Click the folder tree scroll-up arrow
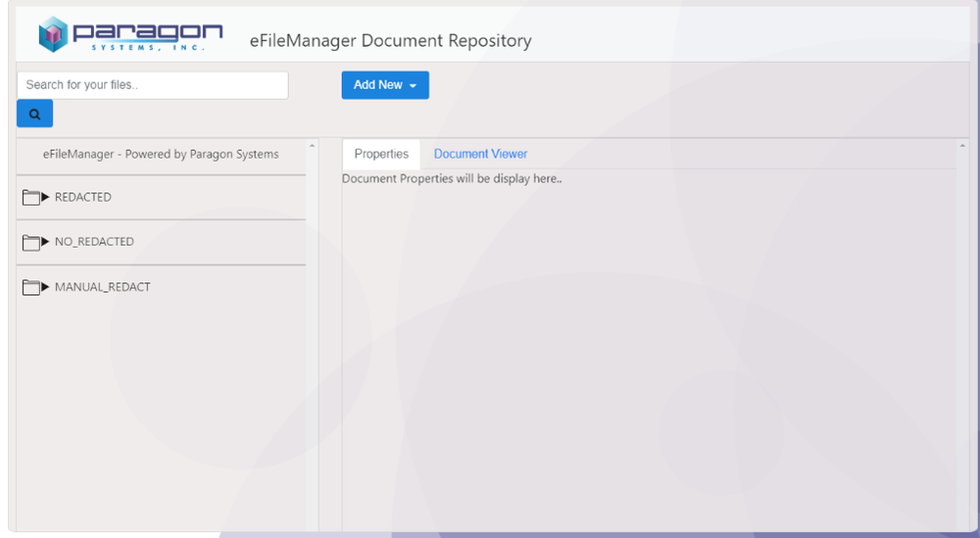980x538 pixels. [x=312, y=146]
